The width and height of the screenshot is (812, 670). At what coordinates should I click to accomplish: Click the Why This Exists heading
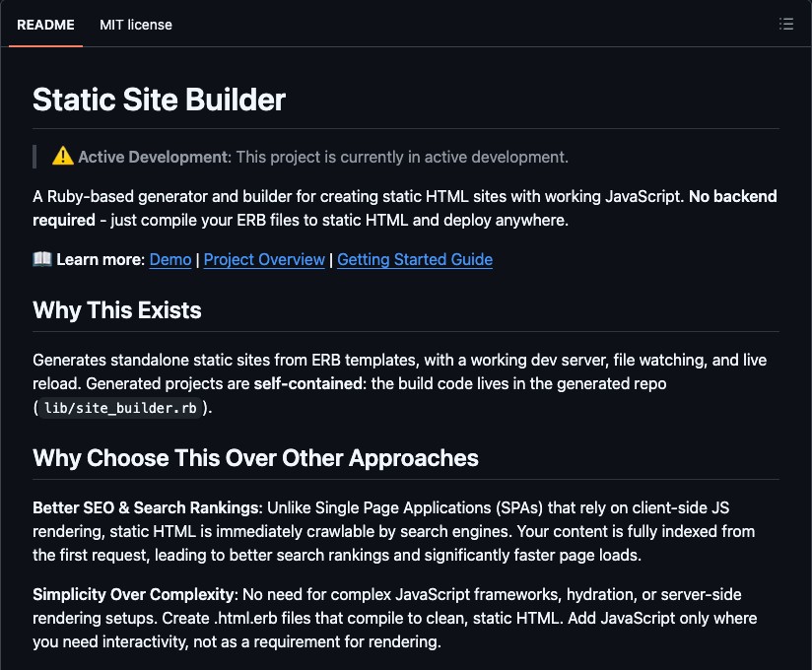[117, 310]
